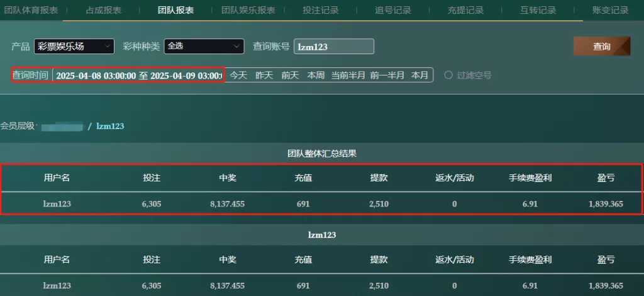Image resolution: width=644 pixels, height=296 pixels.
Task: Select the 今天 quick date filter
Action: 238,76
